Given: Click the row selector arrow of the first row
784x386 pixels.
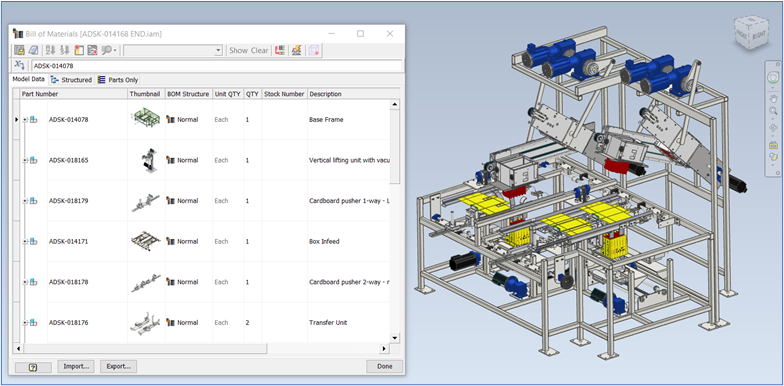Looking at the screenshot, I should (16, 120).
